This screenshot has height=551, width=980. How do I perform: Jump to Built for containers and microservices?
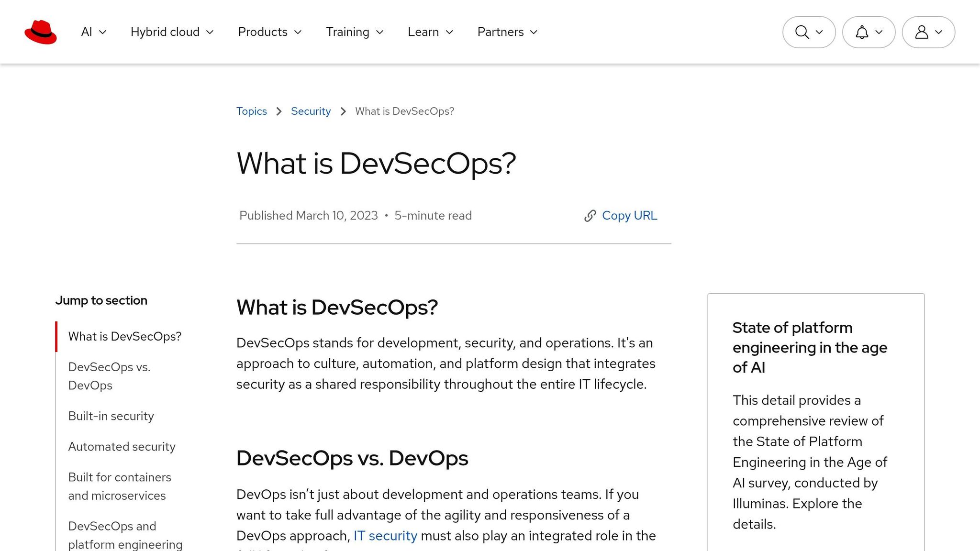coord(120,486)
